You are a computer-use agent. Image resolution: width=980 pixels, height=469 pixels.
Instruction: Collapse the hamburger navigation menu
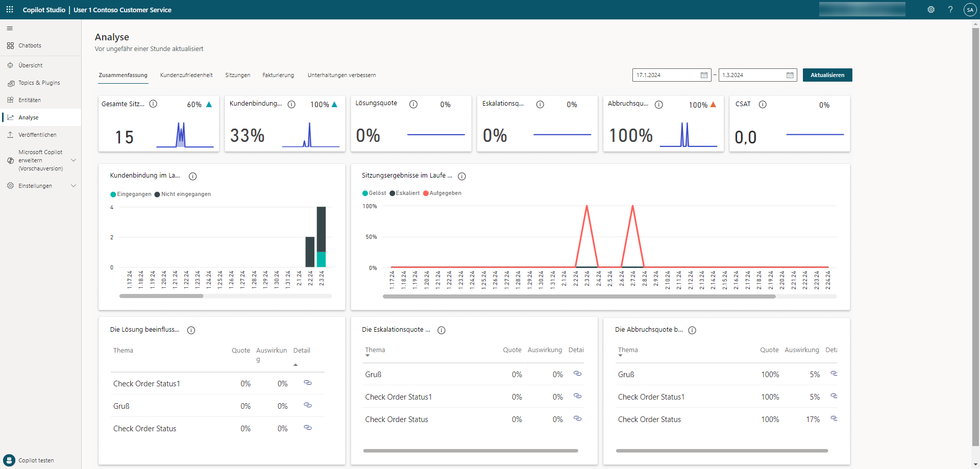tap(10, 29)
